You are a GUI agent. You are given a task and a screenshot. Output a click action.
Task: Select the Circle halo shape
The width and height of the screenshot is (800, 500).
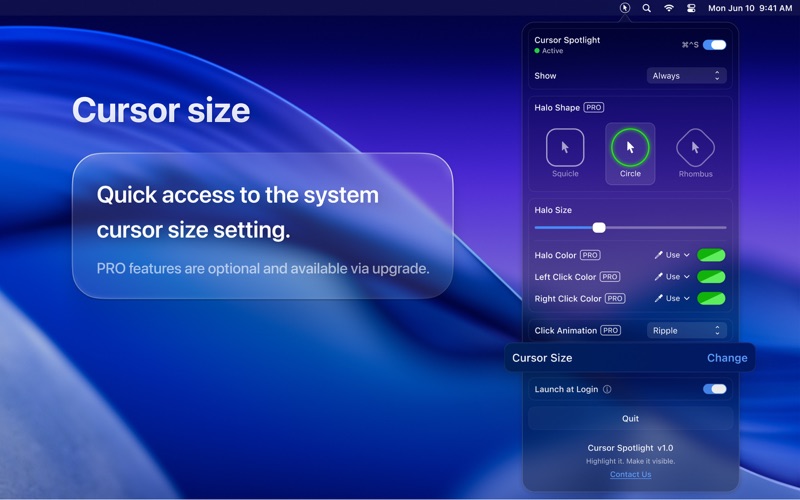630,153
